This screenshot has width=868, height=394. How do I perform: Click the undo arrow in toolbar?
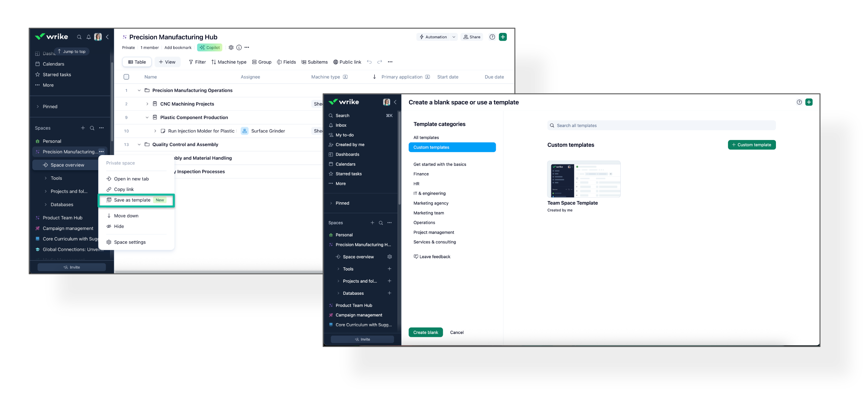click(x=369, y=62)
